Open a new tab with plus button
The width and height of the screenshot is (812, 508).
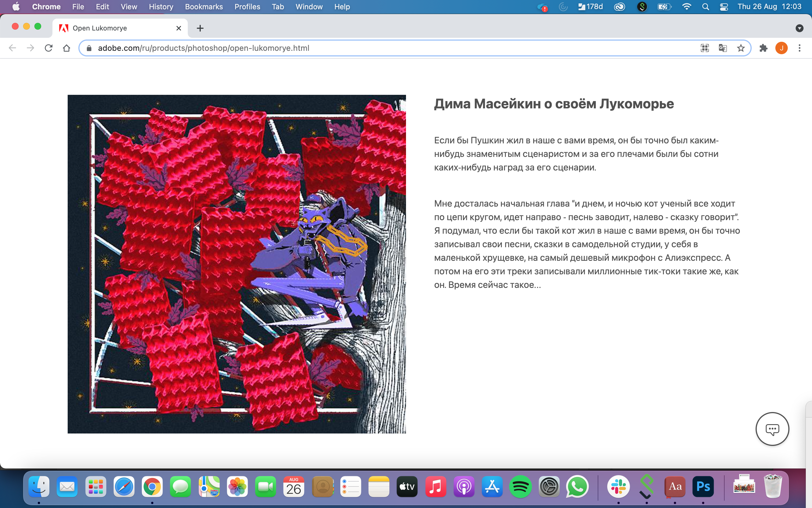(200, 28)
